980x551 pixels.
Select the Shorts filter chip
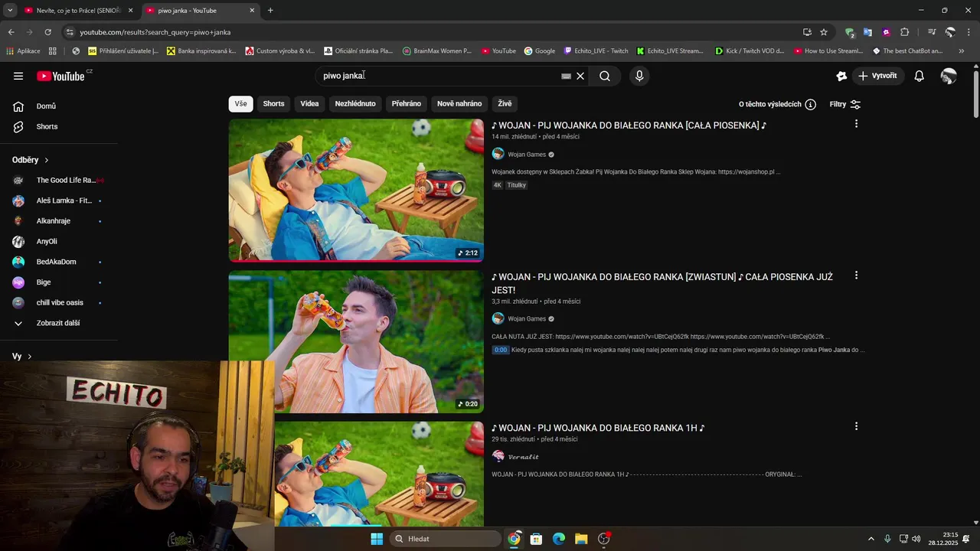[x=273, y=104]
